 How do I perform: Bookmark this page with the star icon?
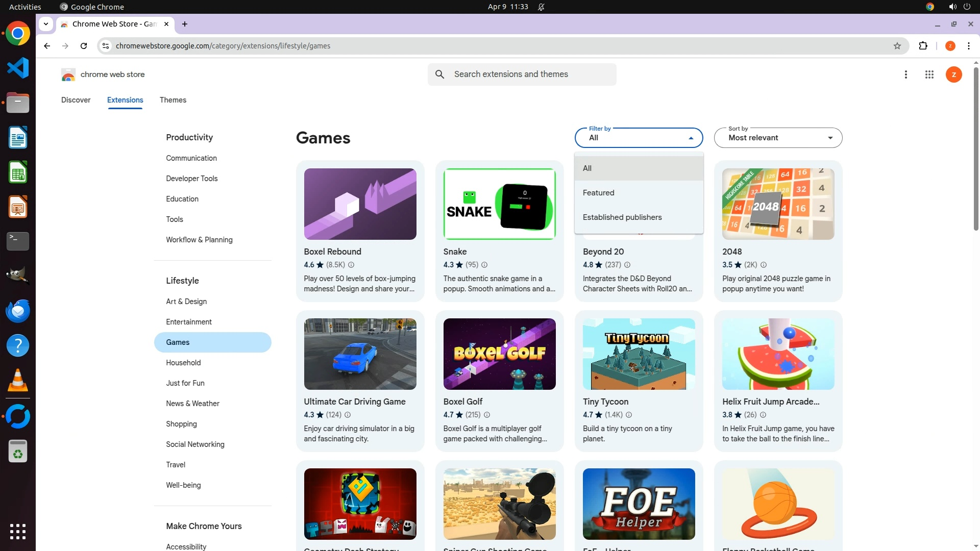pos(897,46)
